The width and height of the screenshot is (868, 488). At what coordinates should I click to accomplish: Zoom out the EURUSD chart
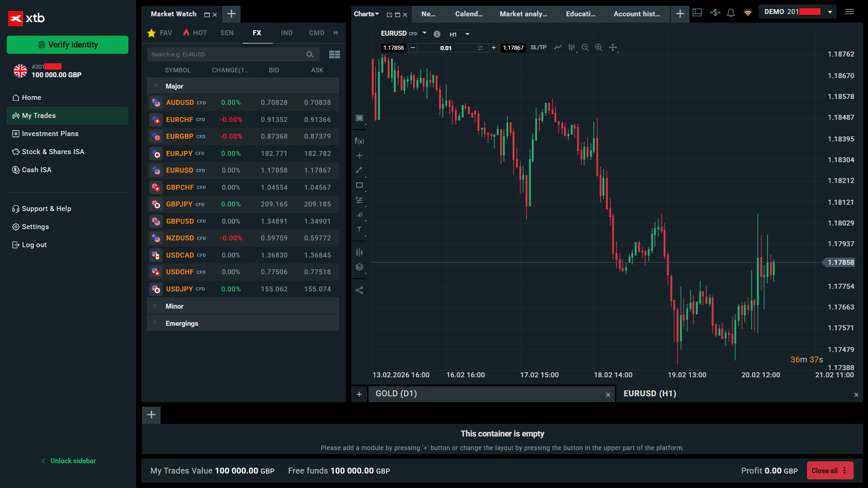coord(585,47)
